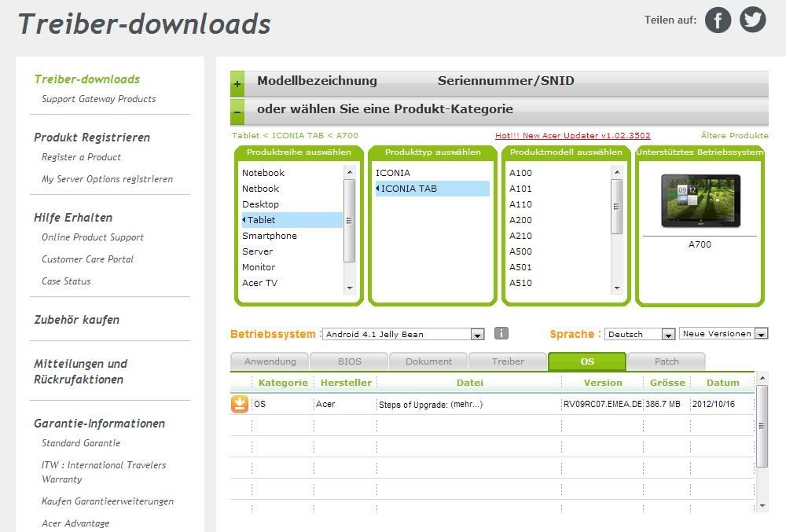The width and height of the screenshot is (786, 532).
Task: Click the Datum column header
Action: (x=723, y=383)
